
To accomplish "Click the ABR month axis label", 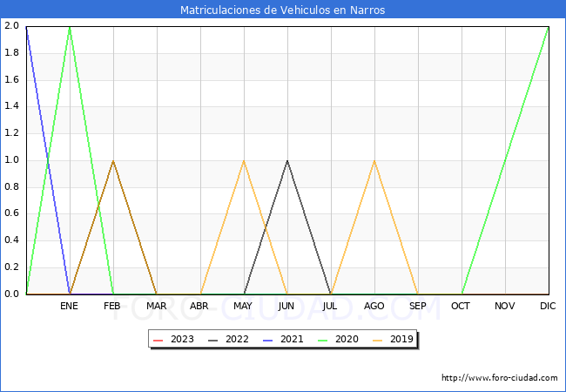I will [199, 306].
